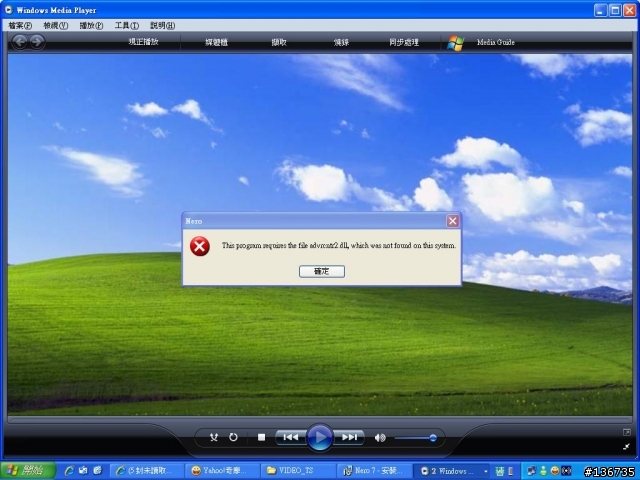Maximize the Windows Media Player window
The image size is (640, 480).
(615, 10)
